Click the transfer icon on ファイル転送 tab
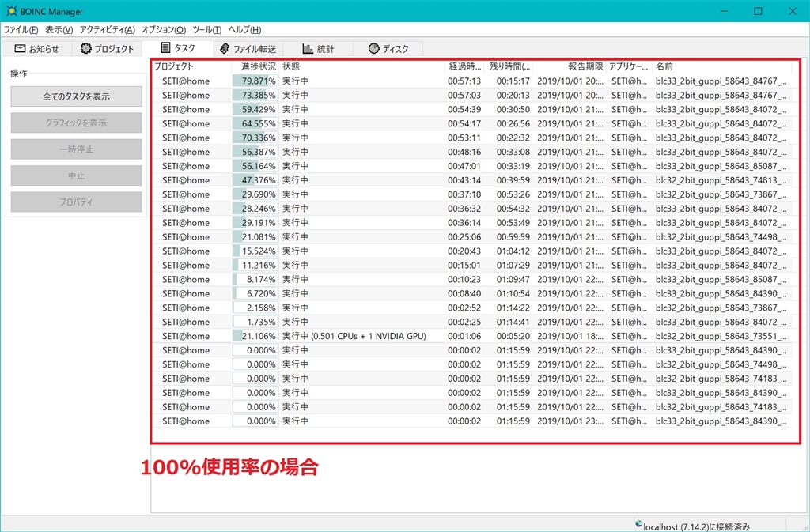810x532 pixels. coord(224,48)
